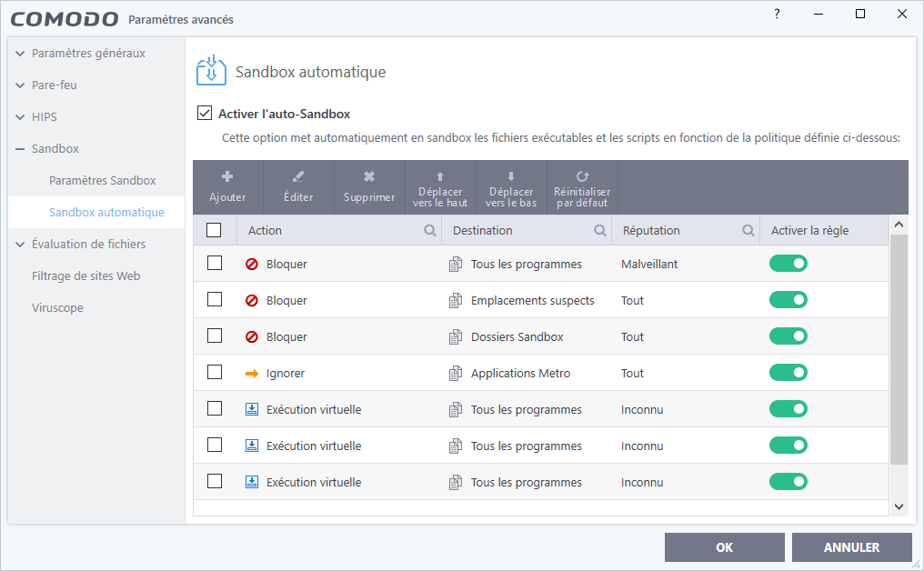The width and height of the screenshot is (924, 571).
Task: Click Malveillant reputation cell
Action: pos(649,264)
